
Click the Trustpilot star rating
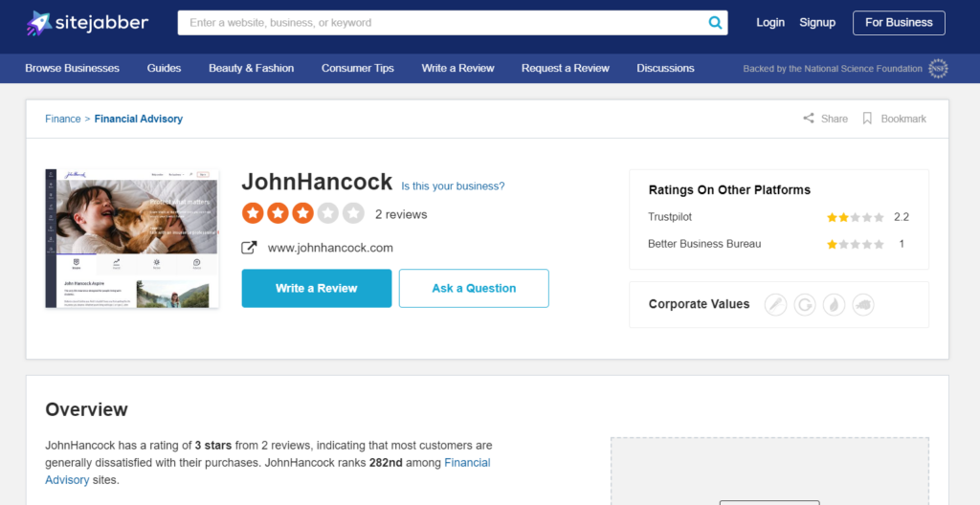(855, 217)
